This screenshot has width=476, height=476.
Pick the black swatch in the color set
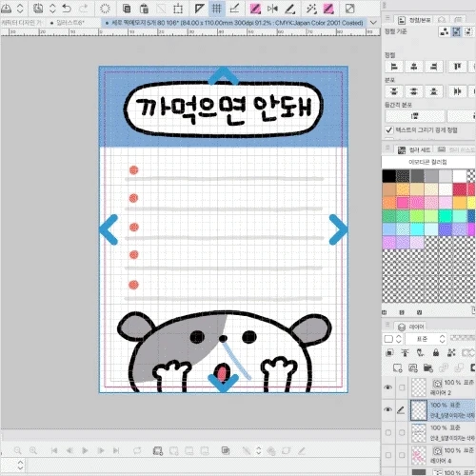click(x=389, y=176)
